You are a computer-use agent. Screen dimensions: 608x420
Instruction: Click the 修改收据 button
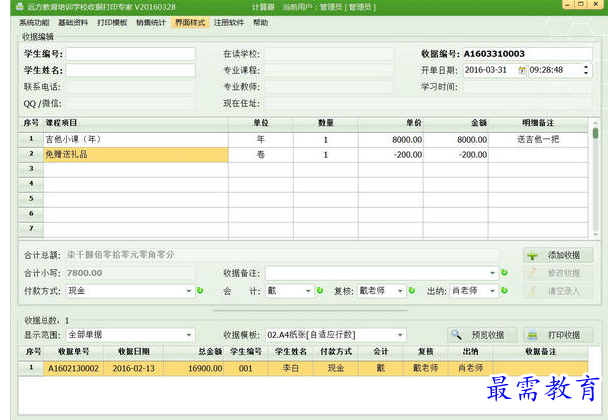click(558, 273)
